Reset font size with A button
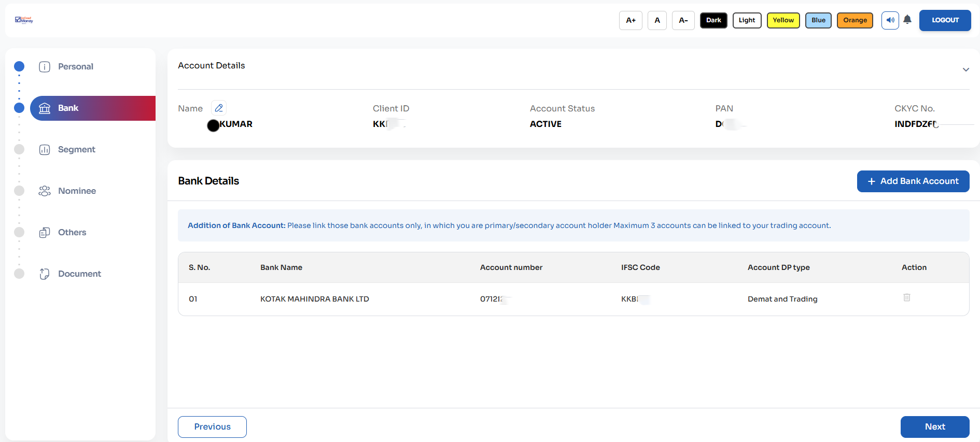The width and height of the screenshot is (980, 442). coord(657,20)
